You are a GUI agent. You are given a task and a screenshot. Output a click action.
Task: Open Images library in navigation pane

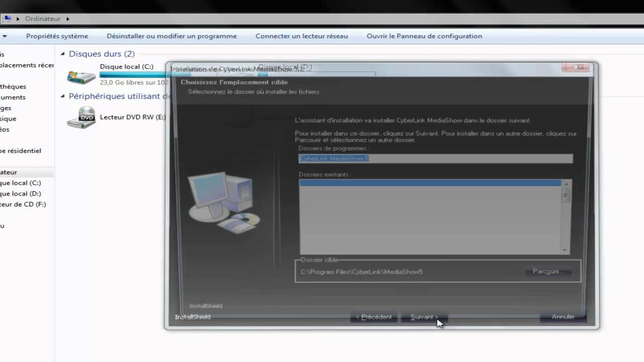point(6,108)
